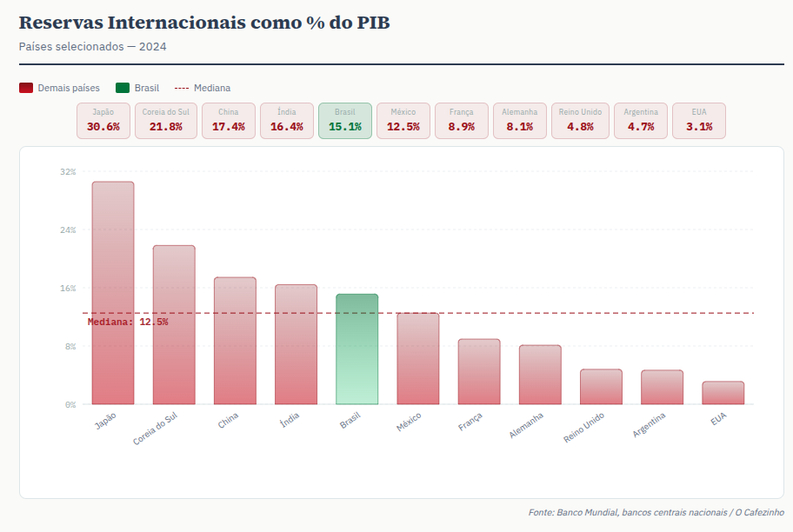
Task: Select the México 12.5% card
Action: click(x=403, y=121)
